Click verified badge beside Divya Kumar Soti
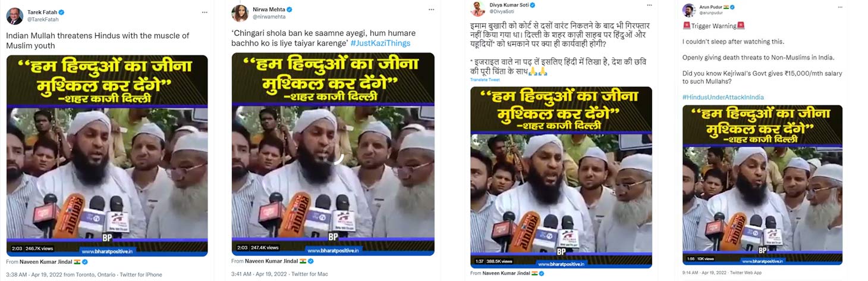Screen dimensions: 868x281 (x=532, y=5)
